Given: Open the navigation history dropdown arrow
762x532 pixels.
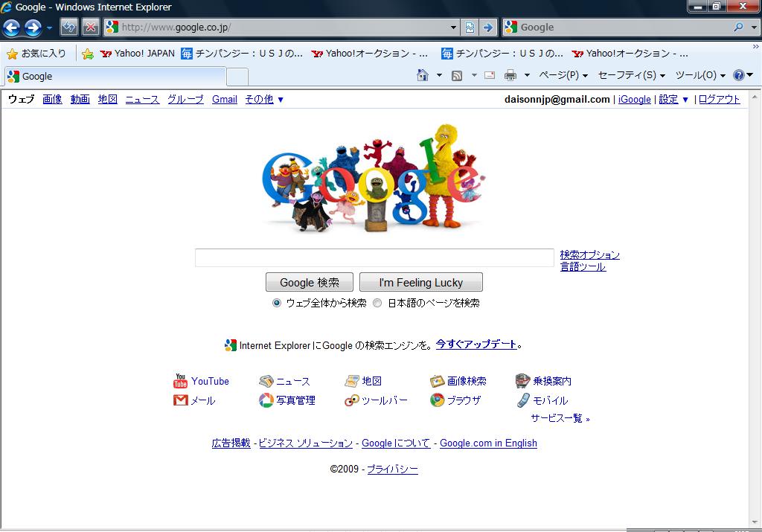Looking at the screenshot, I should coord(49,28).
